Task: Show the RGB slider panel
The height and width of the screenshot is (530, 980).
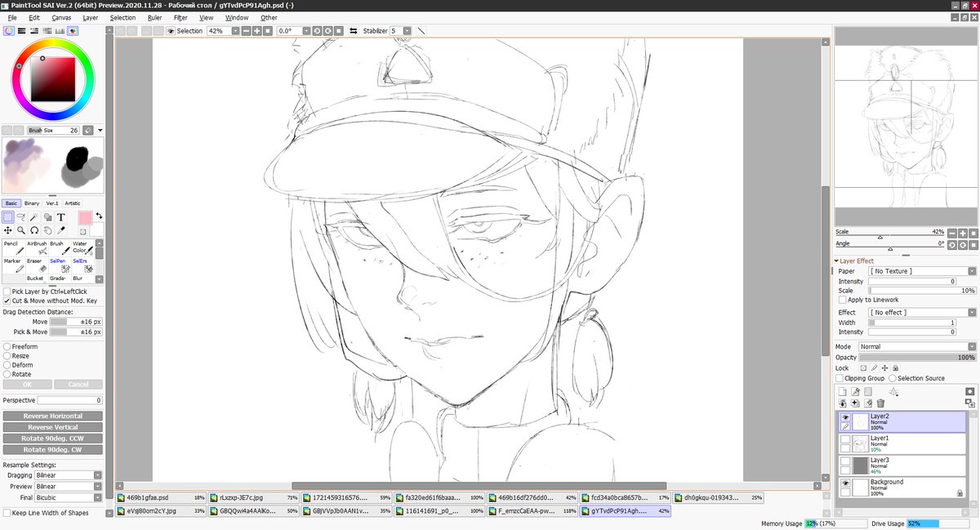Action: 21,30
